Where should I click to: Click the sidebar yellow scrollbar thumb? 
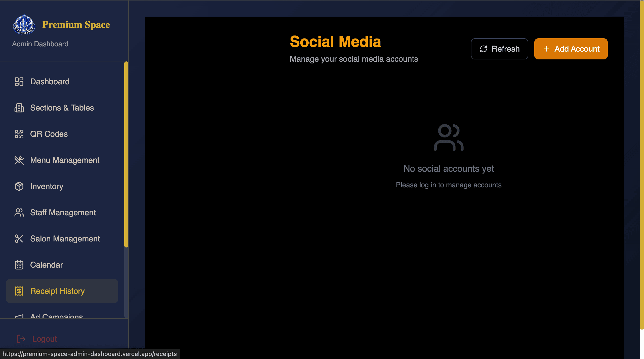[x=126, y=154]
